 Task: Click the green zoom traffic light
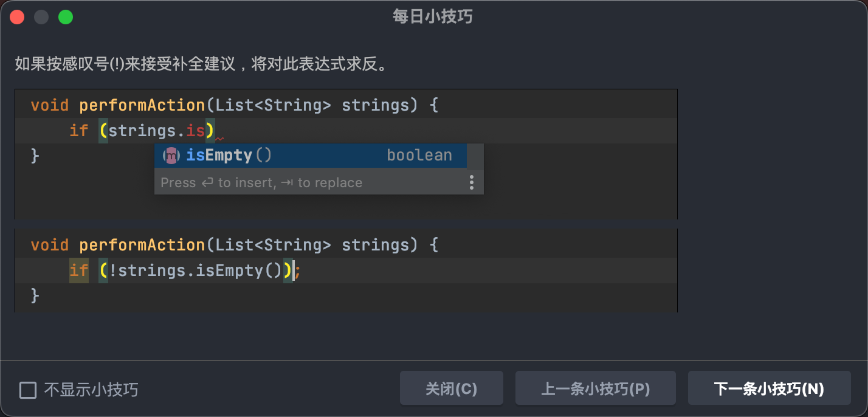[66, 16]
